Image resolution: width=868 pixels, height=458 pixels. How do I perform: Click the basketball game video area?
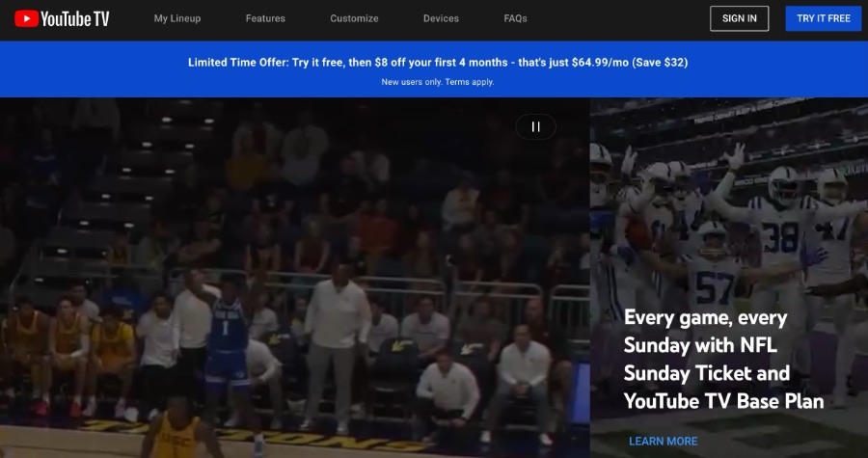(294, 278)
